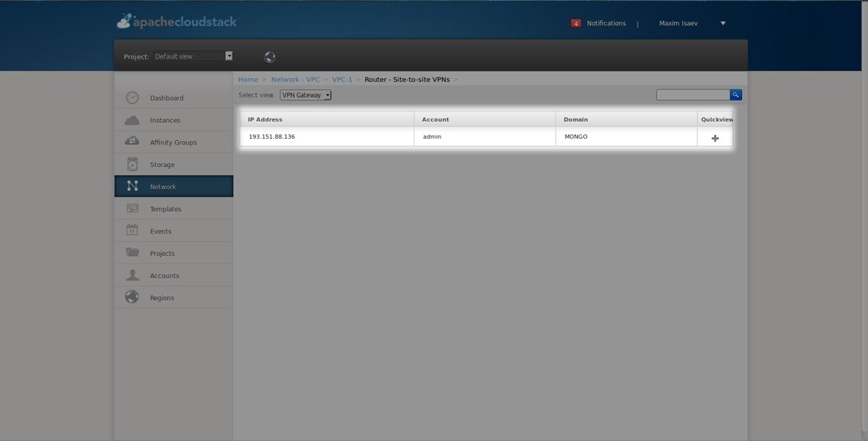This screenshot has height=441, width=868.
Task: Click the Home breadcrumb link
Action: coord(248,80)
